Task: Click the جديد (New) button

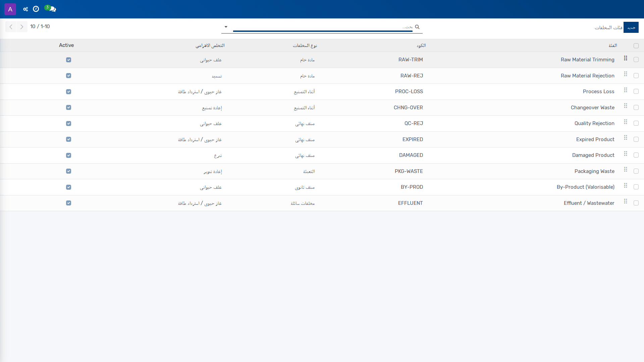Action: point(631,27)
